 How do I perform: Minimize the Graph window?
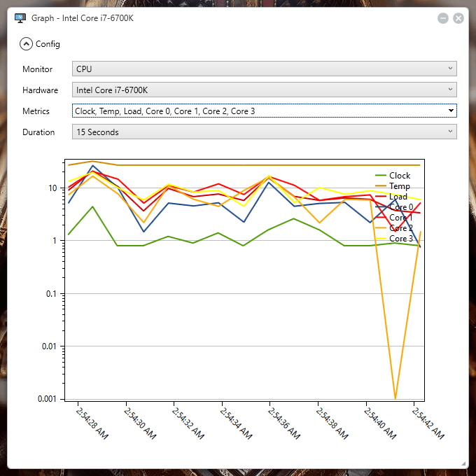coord(442,18)
